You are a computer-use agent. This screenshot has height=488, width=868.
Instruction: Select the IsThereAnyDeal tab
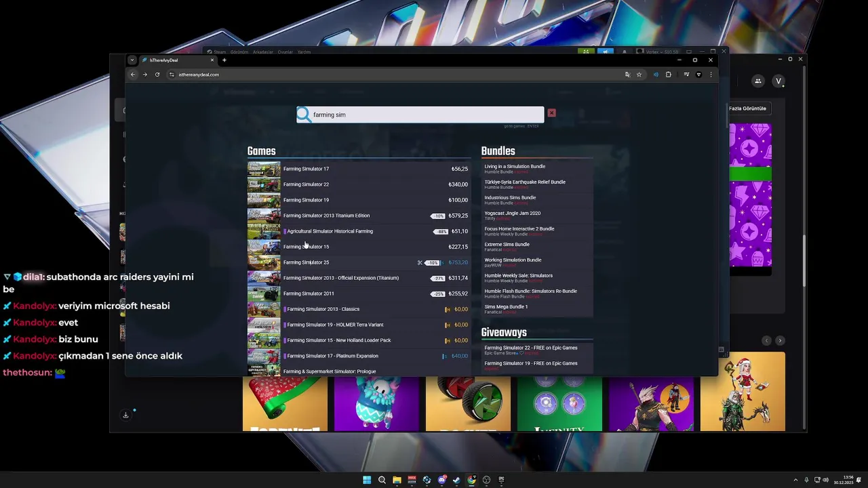[178, 60]
